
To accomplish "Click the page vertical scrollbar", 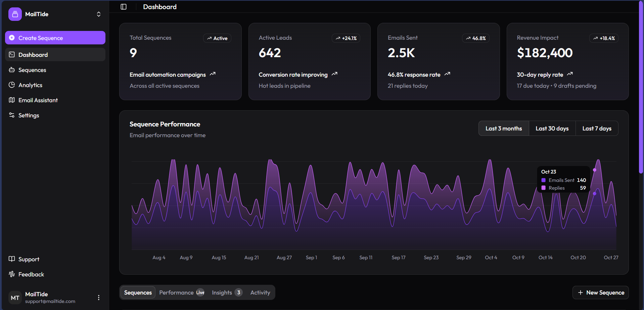I will tap(641, 87).
